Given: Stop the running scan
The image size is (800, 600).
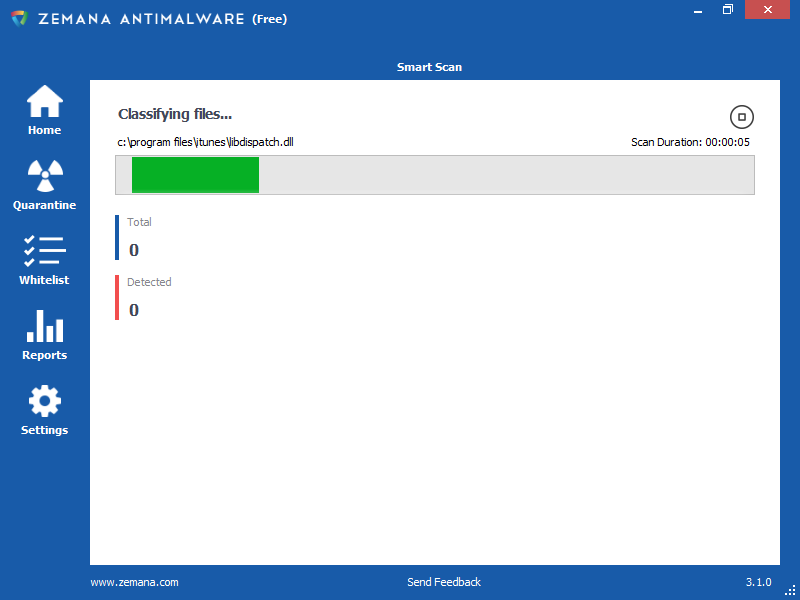Looking at the screenshot, I should pyautogui.click(x=742, y=117).
